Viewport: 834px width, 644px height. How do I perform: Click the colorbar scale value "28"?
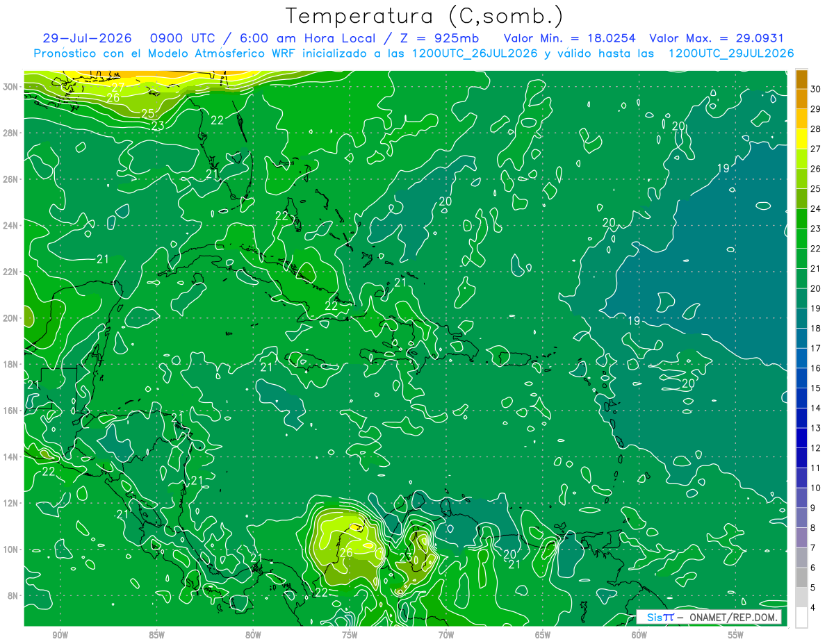click(x=816, y=129)
